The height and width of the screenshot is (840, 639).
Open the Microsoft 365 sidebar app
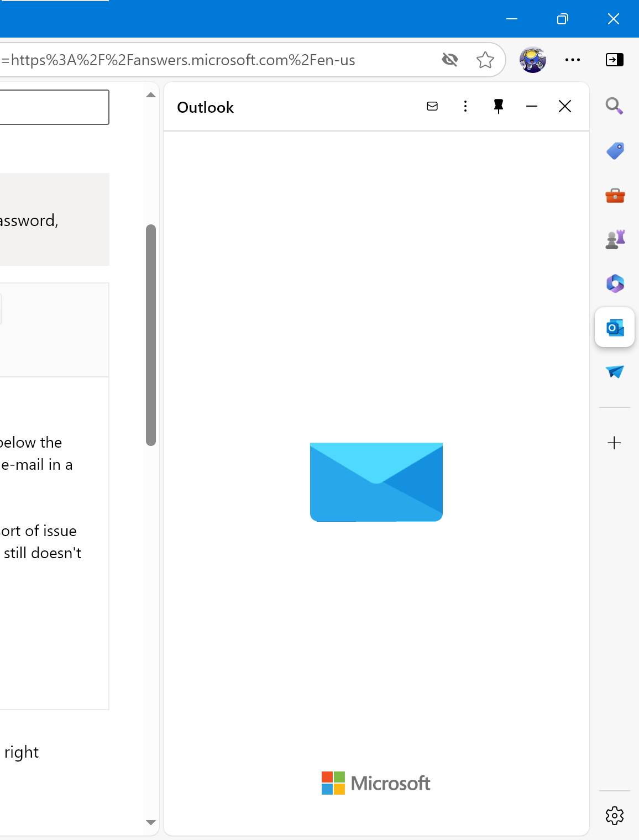[x=615, y=283]
